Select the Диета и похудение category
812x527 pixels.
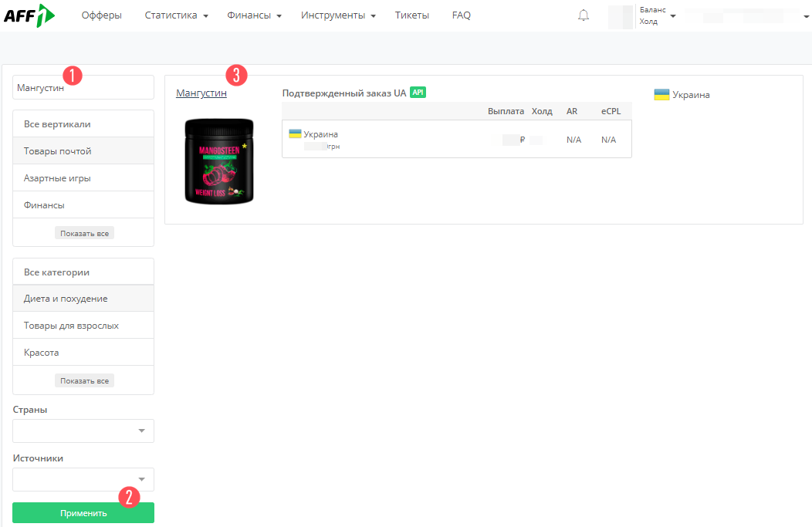click(x=66, y=299)
